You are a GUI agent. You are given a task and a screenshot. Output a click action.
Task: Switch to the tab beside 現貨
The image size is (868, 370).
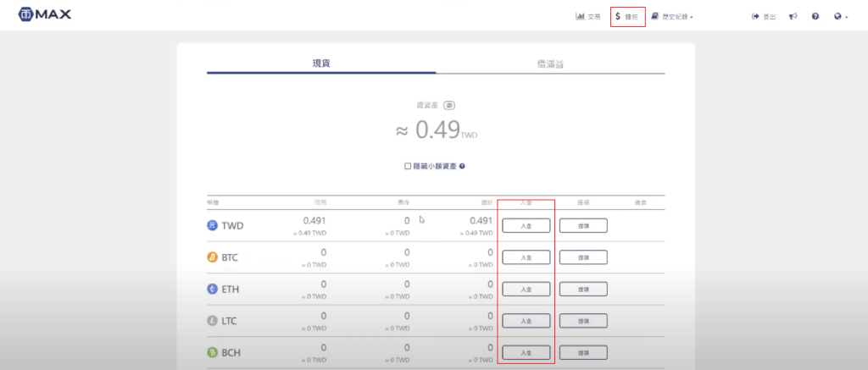point(550,64)
